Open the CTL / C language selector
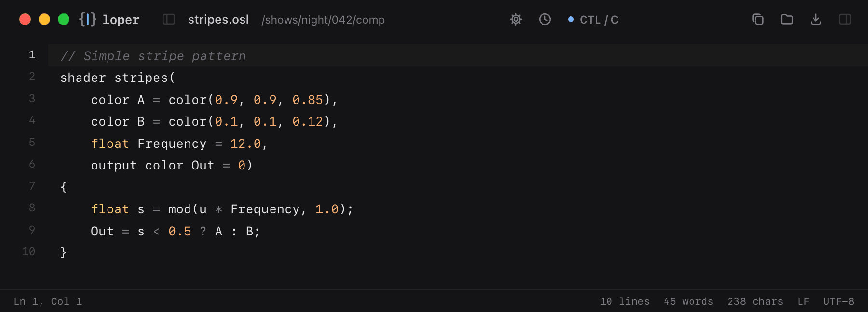This screenshot has height=312, width=868. coord(593,20)
